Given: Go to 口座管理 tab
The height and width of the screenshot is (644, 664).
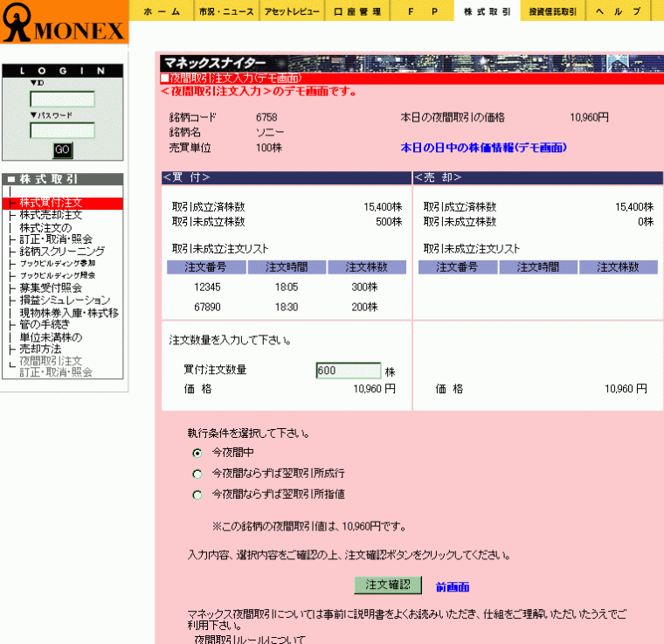Looking at the screenshot, I should coord(357,11).
